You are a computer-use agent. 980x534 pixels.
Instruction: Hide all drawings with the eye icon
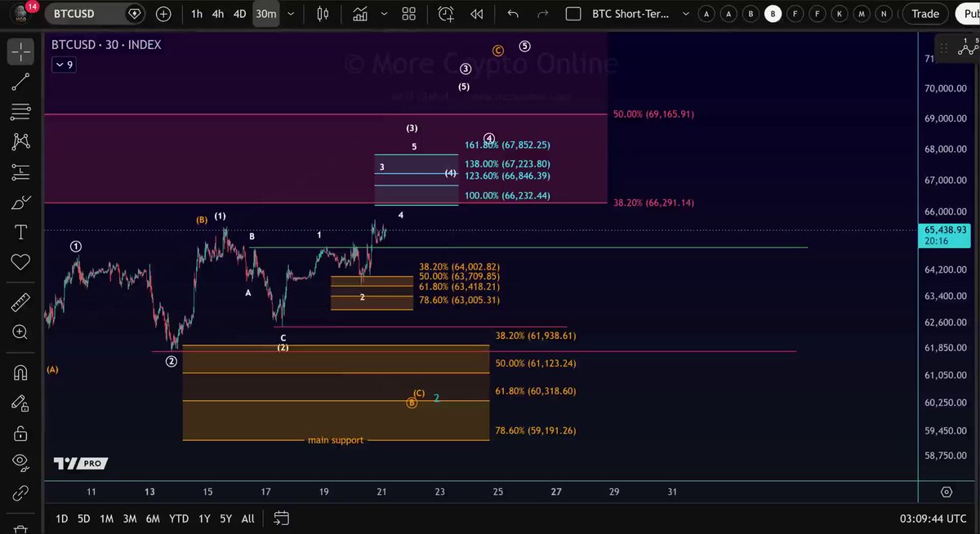[x=20, y=463]
